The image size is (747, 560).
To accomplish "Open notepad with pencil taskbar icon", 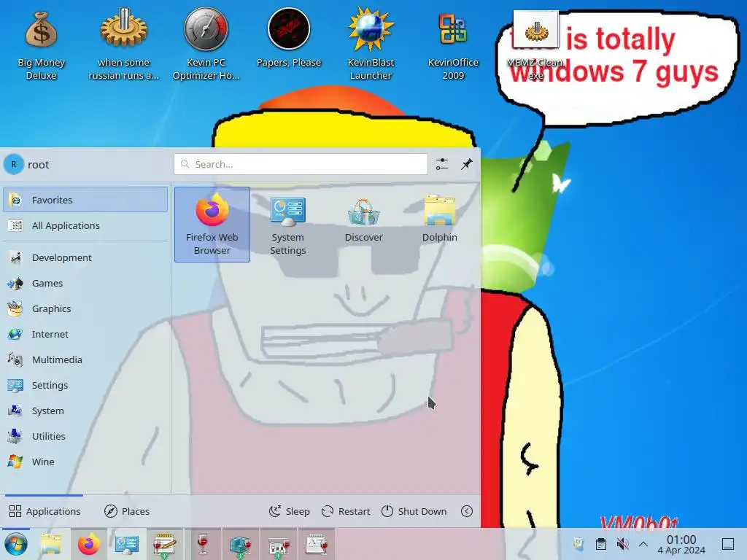I will [x=164, y=544].
